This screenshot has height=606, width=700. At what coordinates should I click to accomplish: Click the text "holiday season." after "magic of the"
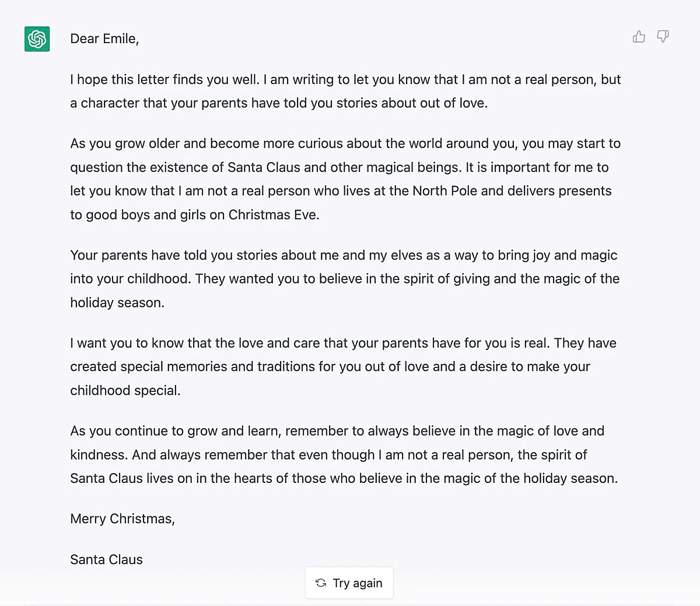117,303
